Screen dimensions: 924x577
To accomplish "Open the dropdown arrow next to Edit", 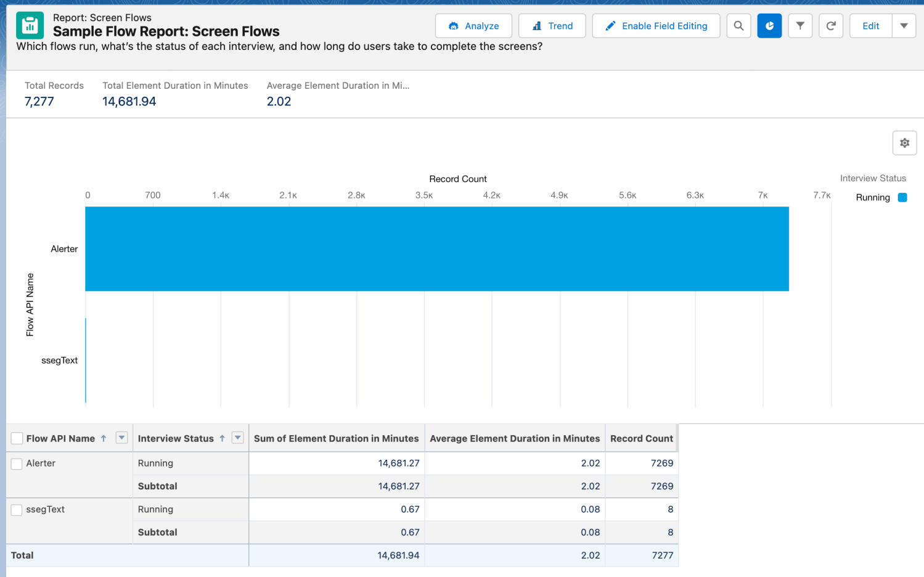I will pyautogui.click(x=904, y=25).
